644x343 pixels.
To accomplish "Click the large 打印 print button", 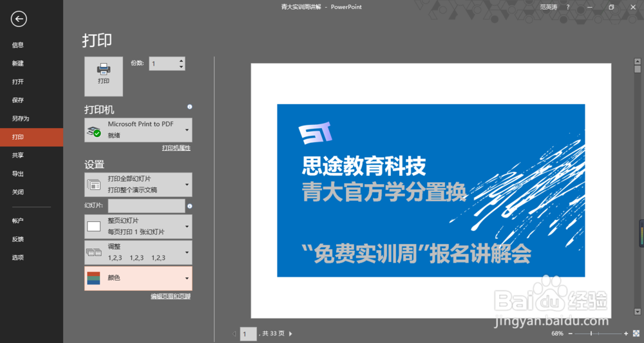I will tap(104, 77).
